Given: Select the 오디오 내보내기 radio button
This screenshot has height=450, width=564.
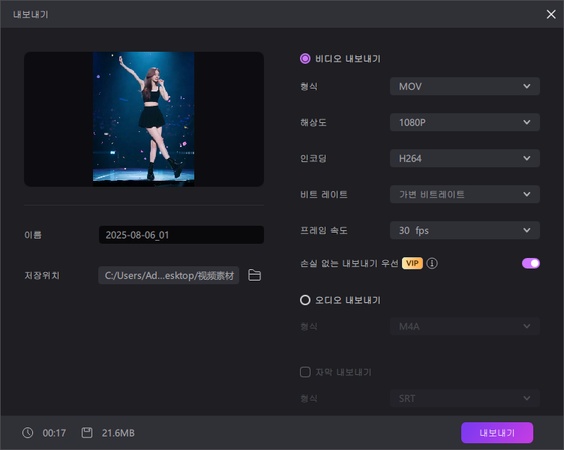Looking at the screenshot, I should [305, 300].
